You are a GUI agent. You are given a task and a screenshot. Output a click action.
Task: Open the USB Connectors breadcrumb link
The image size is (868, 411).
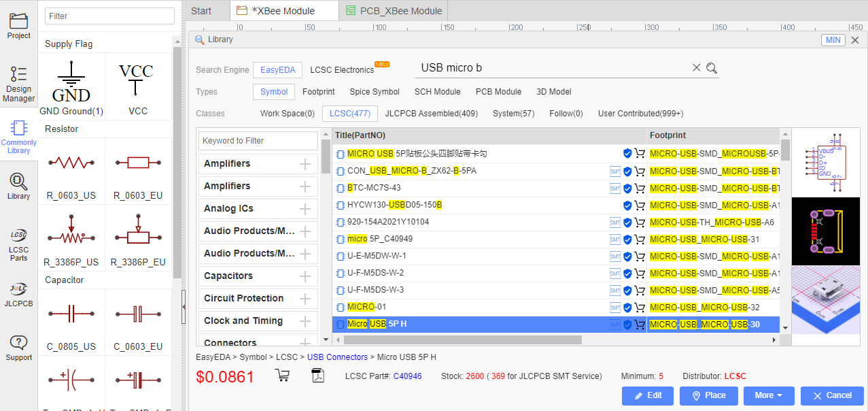point(337,357)
